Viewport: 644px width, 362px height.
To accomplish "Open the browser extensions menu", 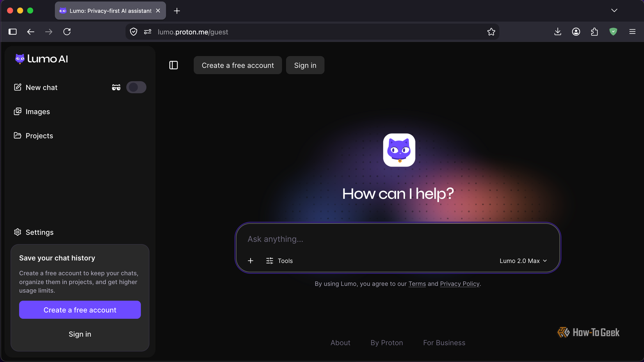I will [x=594, y=32].
